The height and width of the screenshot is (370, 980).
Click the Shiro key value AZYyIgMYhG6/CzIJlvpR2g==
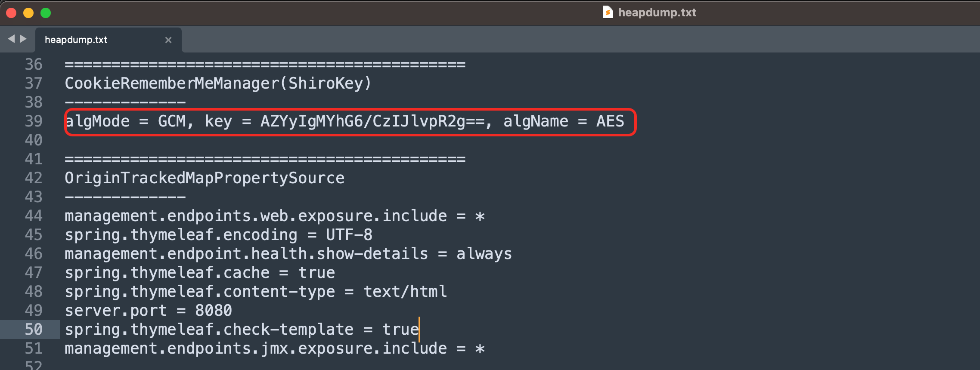coord(372,121)
